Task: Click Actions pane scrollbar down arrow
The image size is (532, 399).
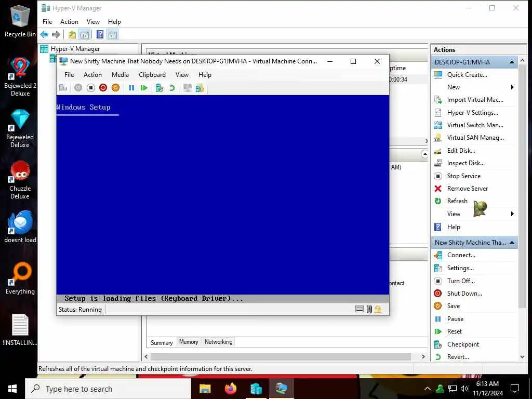Action: coord(523,357)
